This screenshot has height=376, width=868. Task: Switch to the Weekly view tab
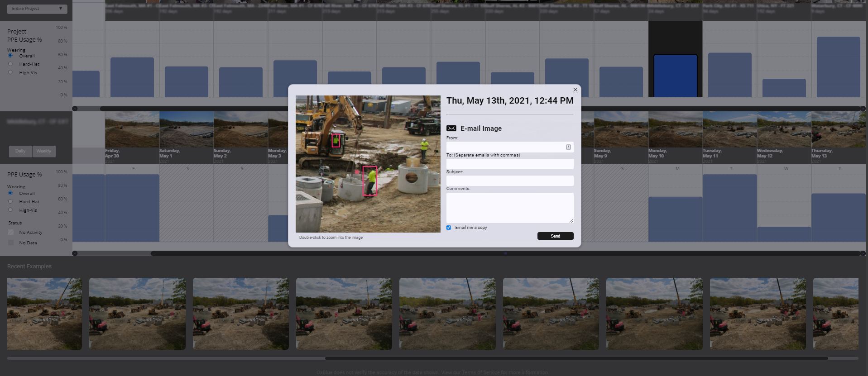[x=44, y=151]
